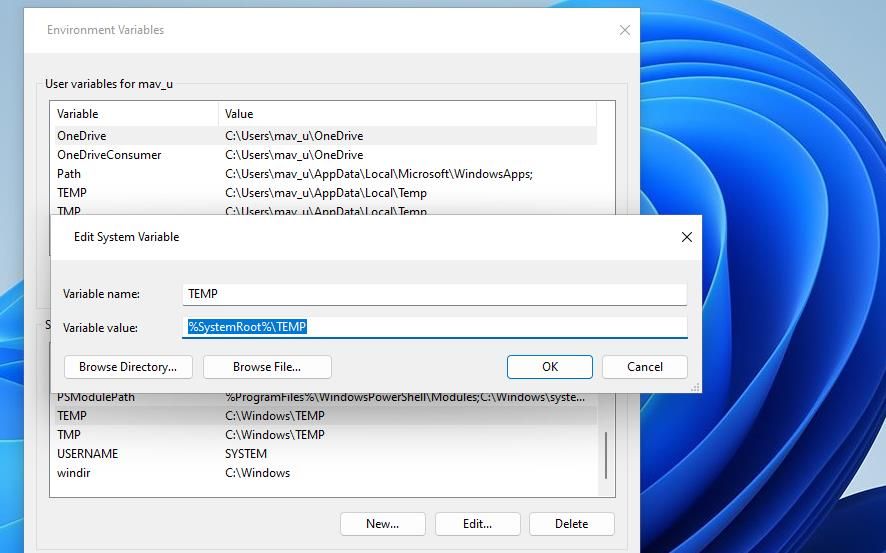The width and height of the screenshot is (886, 553).
Task: Close the Edit System Variable dialog
Action: coord(686,237)
